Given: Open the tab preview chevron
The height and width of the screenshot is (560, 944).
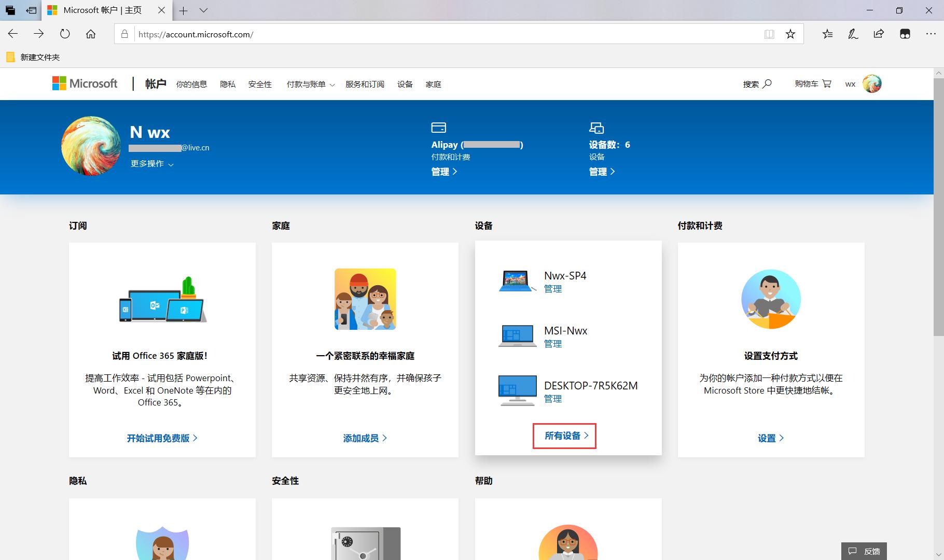Looking at the screenshot, I should [203, 10].
